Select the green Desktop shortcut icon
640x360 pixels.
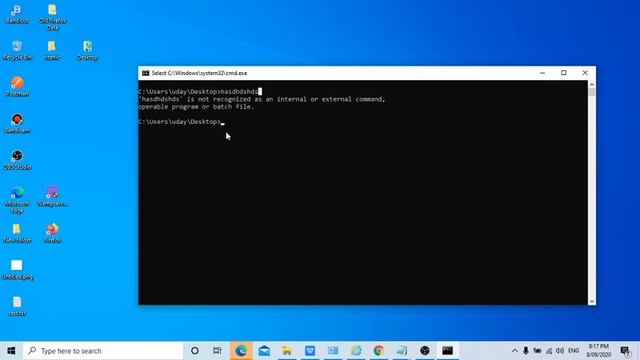pos(87,50)
